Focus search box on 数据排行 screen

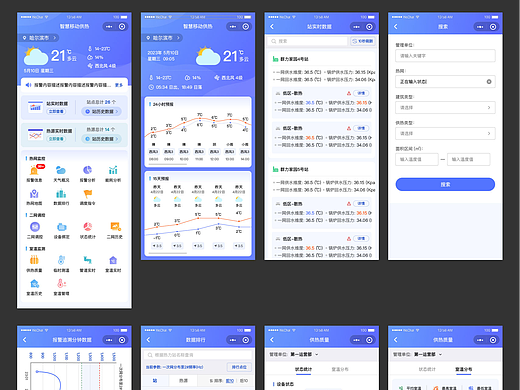[198, 355]
